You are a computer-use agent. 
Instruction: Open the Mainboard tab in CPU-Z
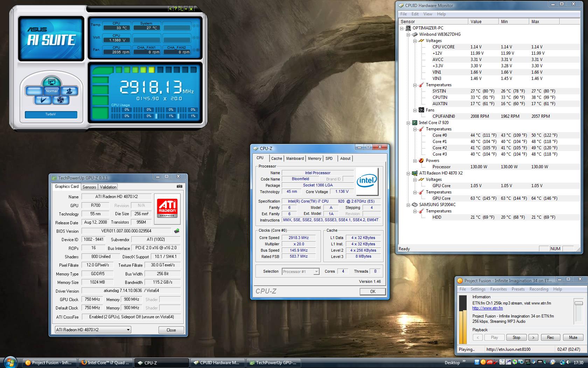[x=295, y=158]
